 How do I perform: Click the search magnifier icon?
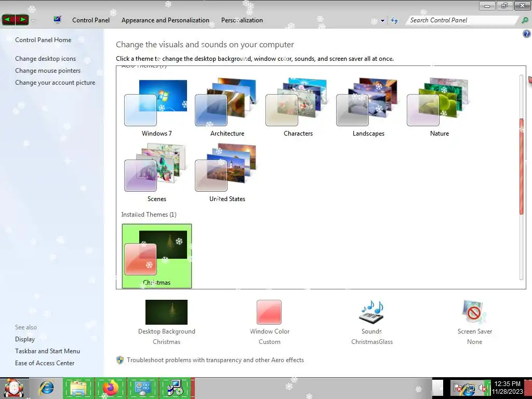(x=525, y=20)
